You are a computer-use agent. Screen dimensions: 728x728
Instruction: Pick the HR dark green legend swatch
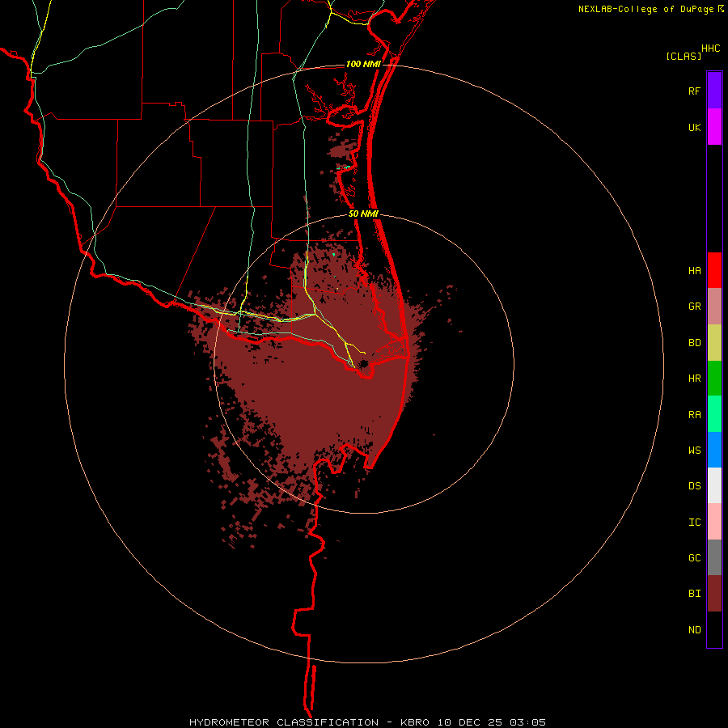pyautogui.click(x=714, y=379)
